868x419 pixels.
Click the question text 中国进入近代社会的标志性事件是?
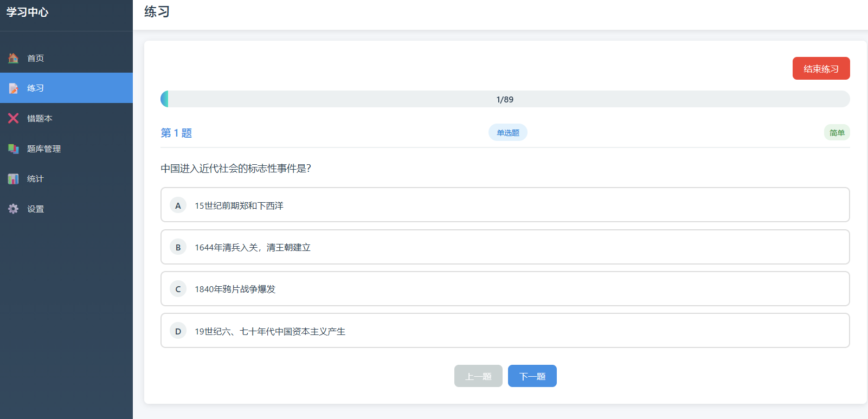tap(236, 169)
